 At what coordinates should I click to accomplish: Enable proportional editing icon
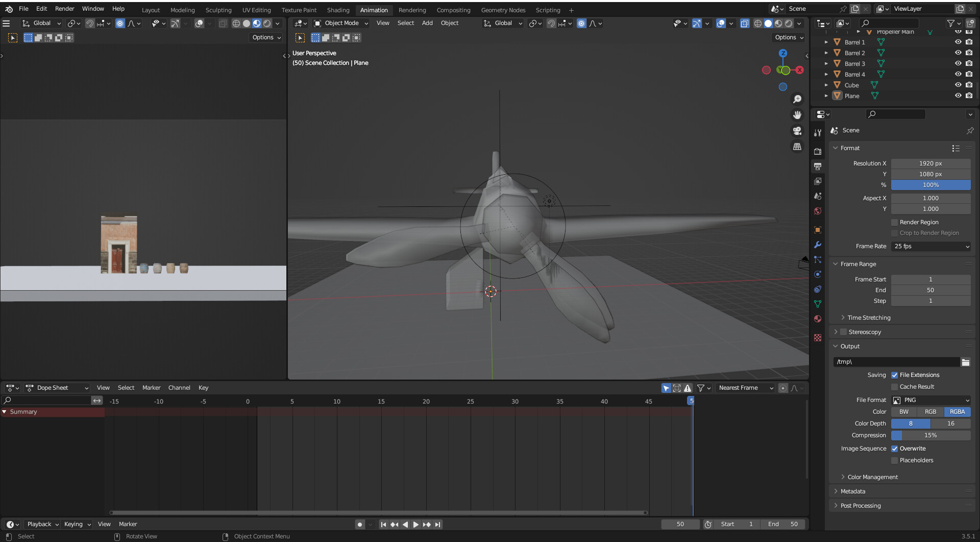point(581,23)
